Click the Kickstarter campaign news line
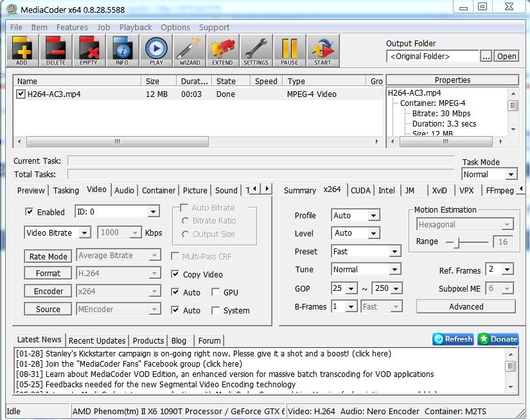 (204, 353)
